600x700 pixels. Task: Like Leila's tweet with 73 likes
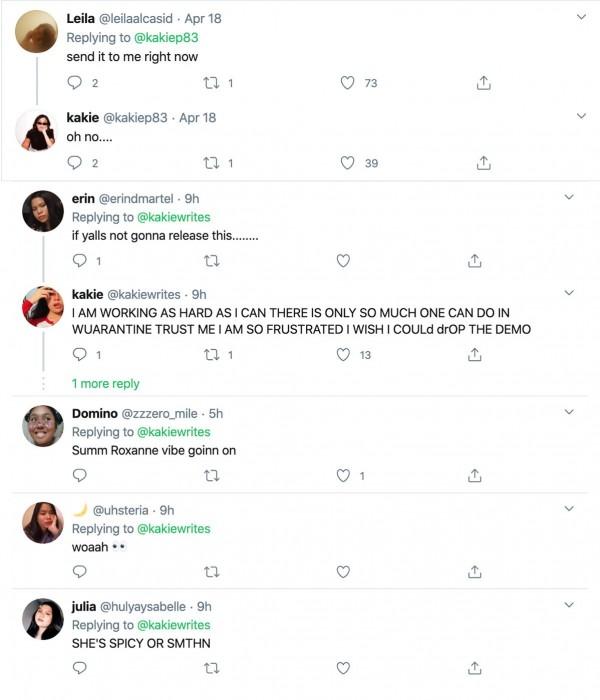click(348, 83)
